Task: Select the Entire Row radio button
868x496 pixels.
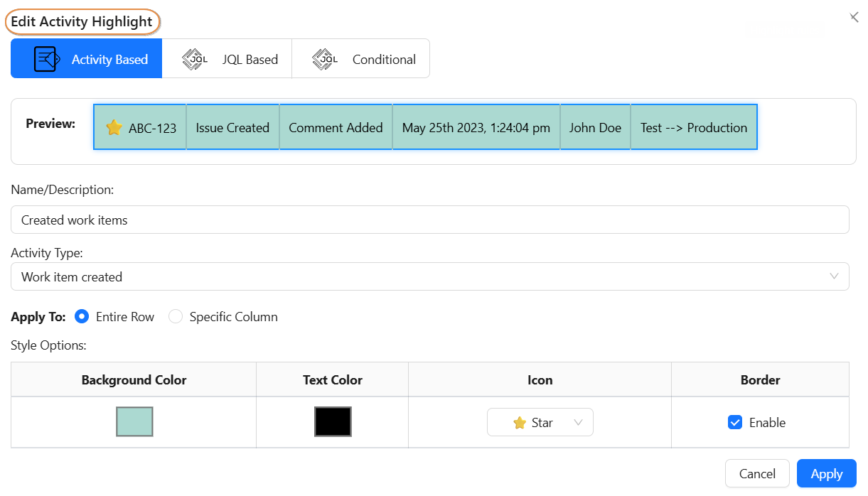Action: [82, 317]
